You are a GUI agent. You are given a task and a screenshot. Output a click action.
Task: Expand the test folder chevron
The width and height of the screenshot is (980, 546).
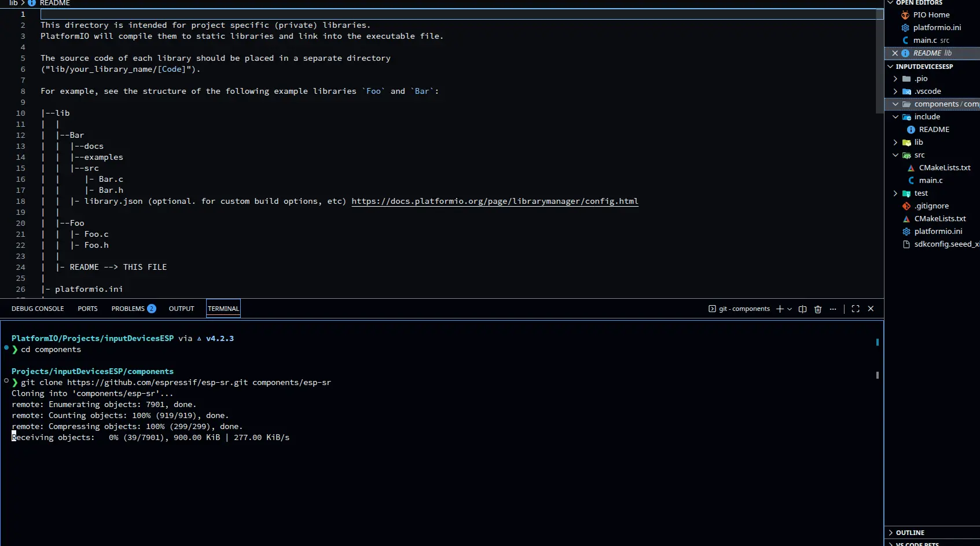coord(895,193)
